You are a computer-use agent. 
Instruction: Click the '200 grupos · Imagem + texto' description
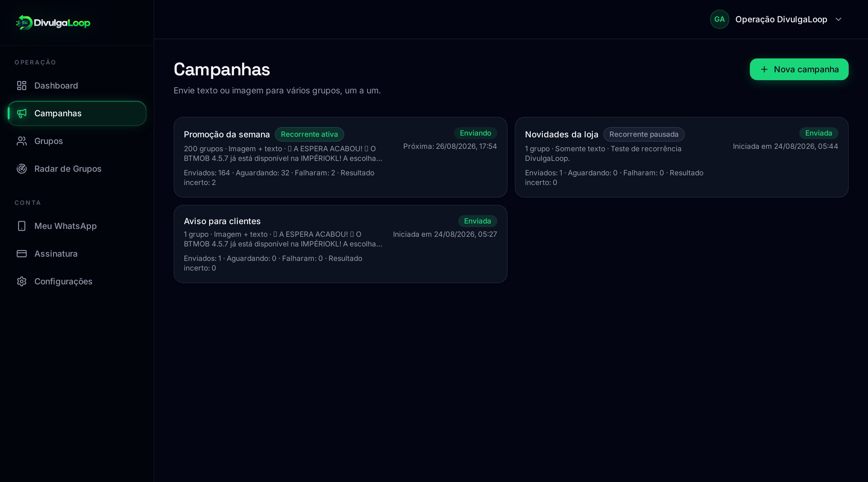[x=283, y=153]
